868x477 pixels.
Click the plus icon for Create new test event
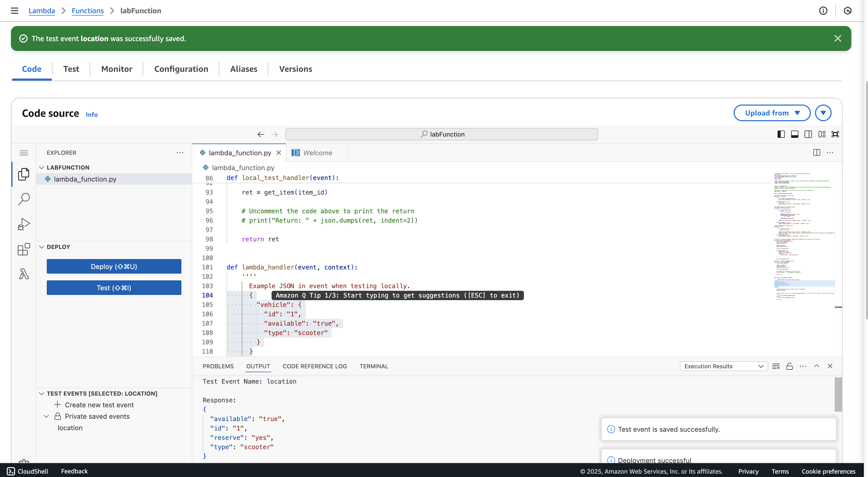(x=57, y=404)
